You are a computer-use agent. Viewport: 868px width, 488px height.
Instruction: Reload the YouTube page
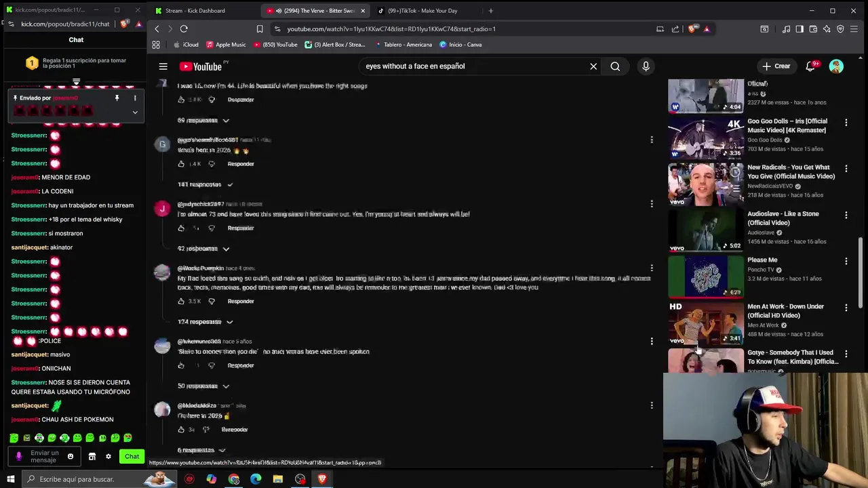(x=184, y=29)
